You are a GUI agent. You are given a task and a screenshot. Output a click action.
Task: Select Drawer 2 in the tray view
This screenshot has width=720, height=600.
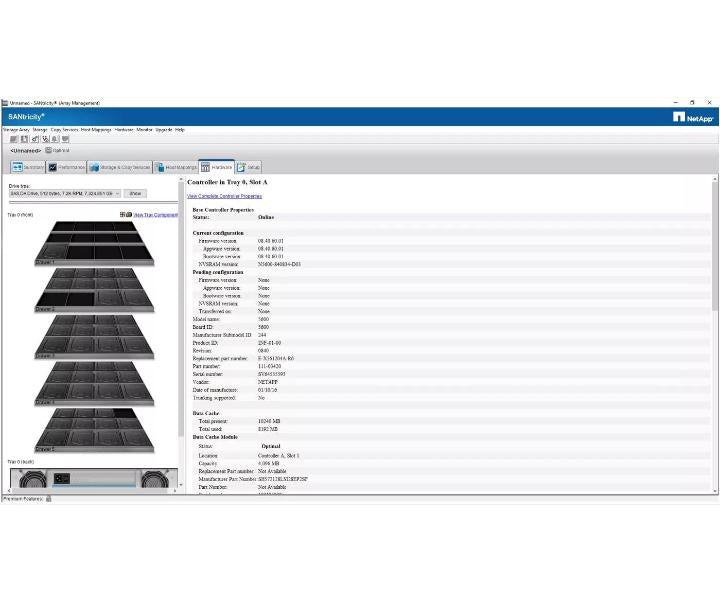tap(94, 290)
